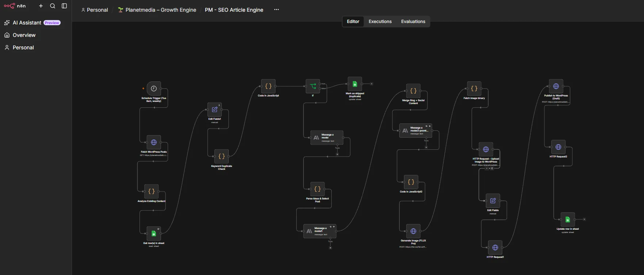
Task: Click the n8n logo
Action: 15,6
